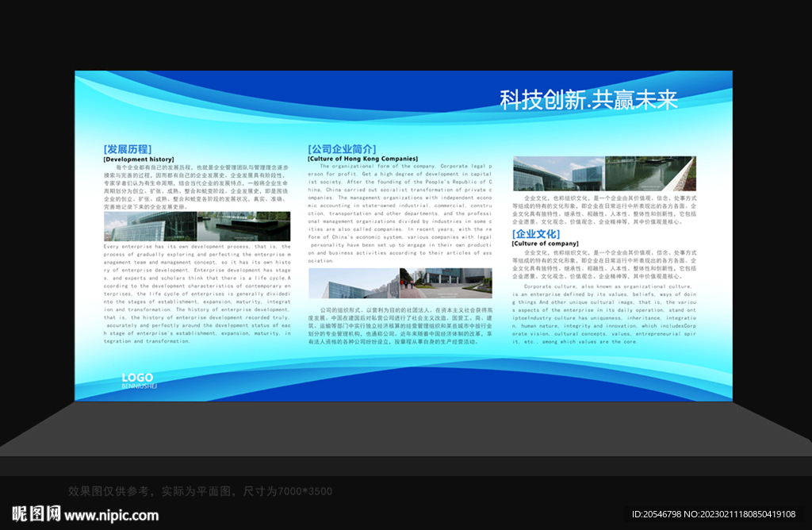This screenshot has width=812, height=530.
Task: Click the paragraph starting The organizational form
Action: 400,213
